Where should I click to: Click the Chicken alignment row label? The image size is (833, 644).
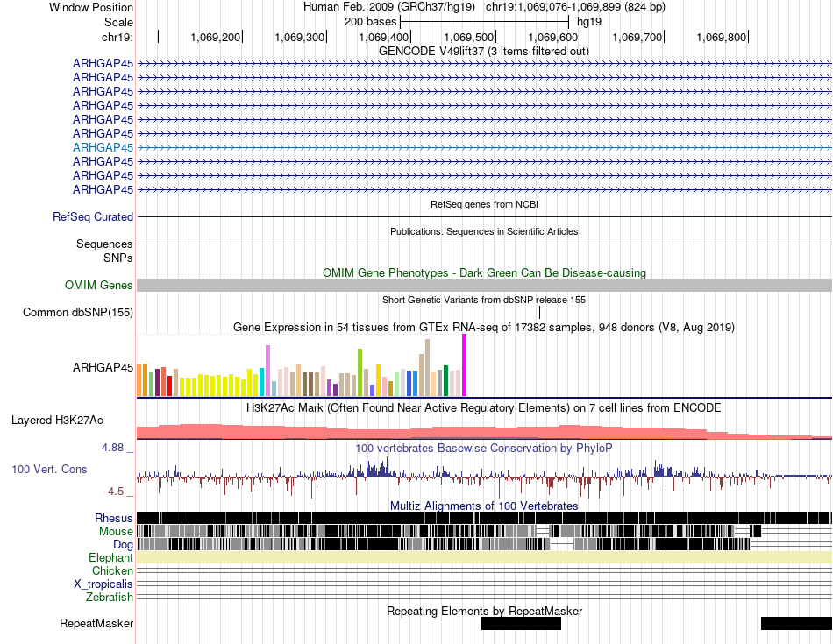(112, 570)
